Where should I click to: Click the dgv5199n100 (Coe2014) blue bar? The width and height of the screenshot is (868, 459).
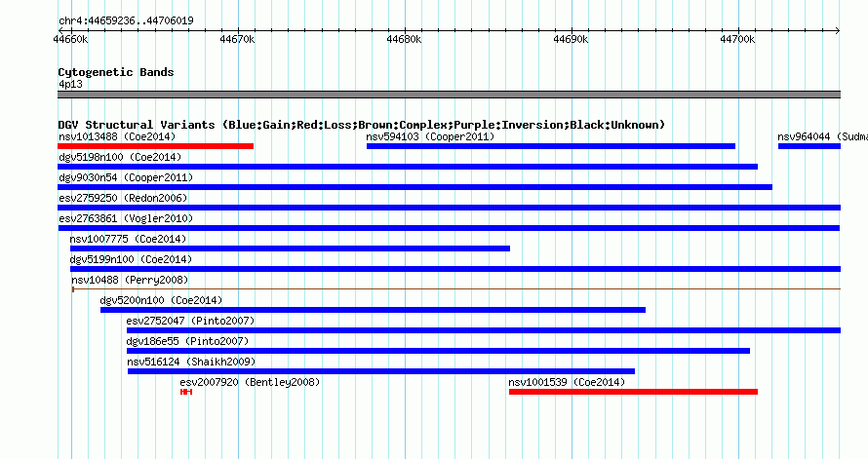[x=455, y=269]
